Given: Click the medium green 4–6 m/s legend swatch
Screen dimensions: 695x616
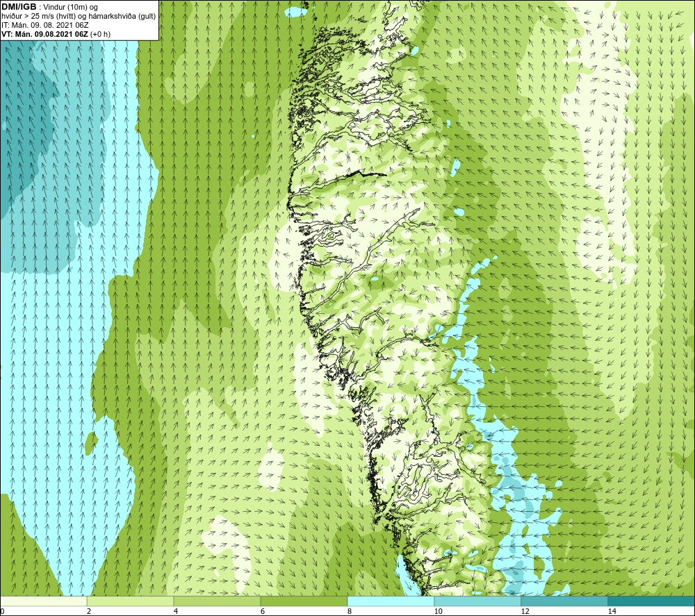Looking at the screenshot, I should [x=217, y=601].
